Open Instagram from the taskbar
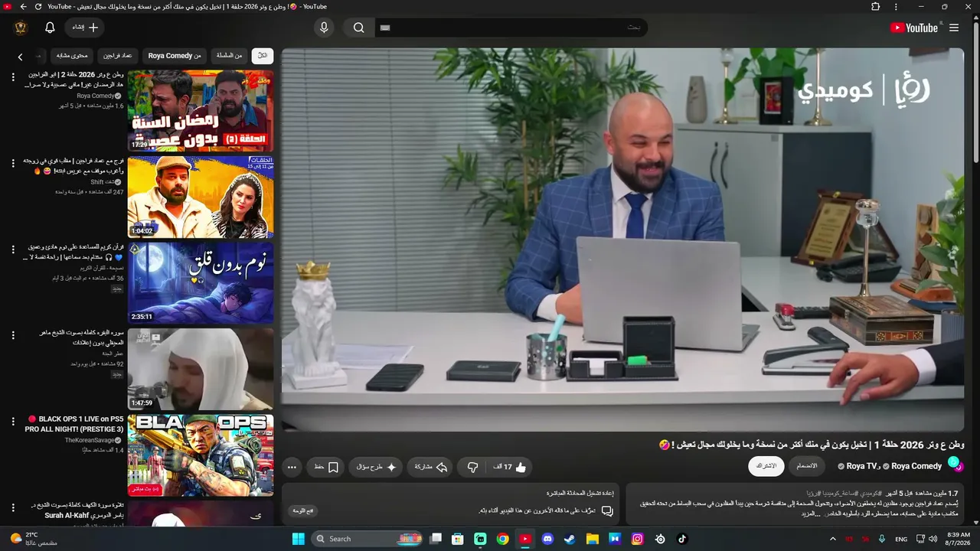The width and height of the screenshot is (980, 551). [x=637, y=539]
